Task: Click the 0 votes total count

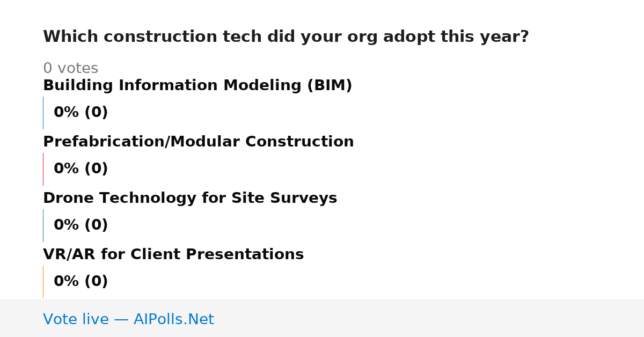Action: 70,69
